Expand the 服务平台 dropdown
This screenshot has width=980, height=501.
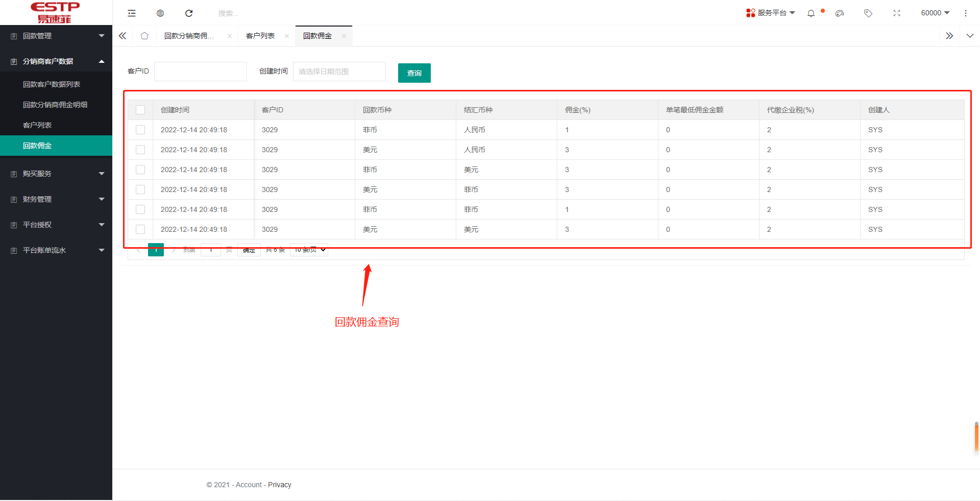771,13
